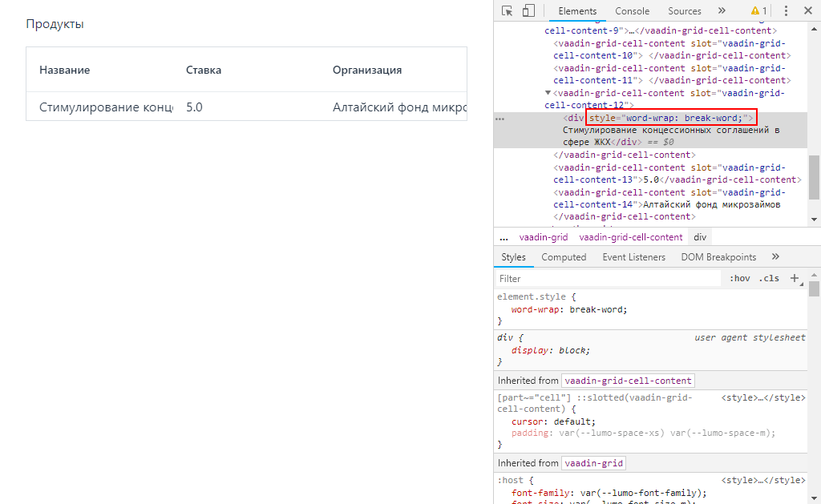821x504 pixels.
Task: Select vaadin-grid in the breadcrumb
Action: (544, 237)
